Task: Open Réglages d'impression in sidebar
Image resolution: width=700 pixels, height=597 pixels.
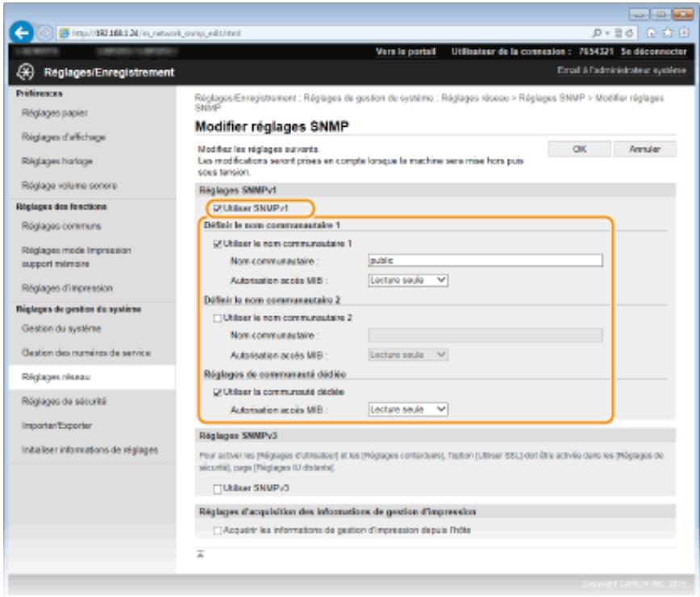Action: point(67,288)
